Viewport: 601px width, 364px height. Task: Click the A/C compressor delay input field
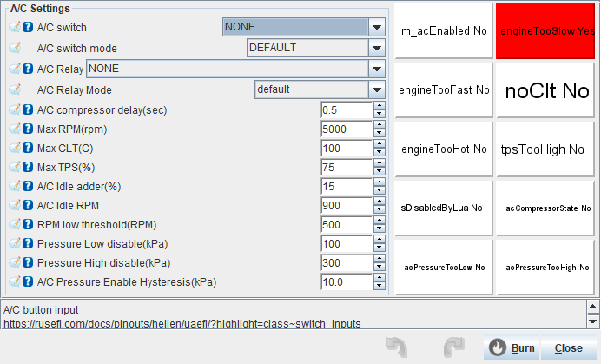point(346,110)
